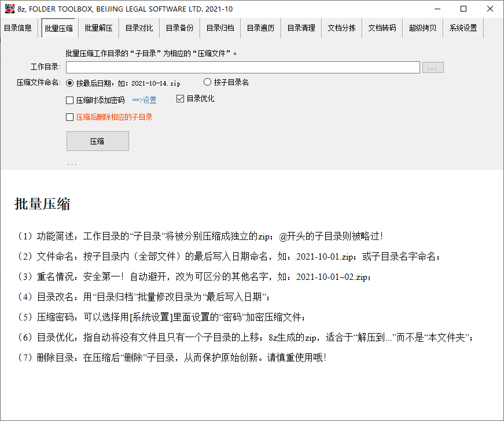Click help line (6) 目录优化
The image size is (504, 421).
tap(245, 338)
